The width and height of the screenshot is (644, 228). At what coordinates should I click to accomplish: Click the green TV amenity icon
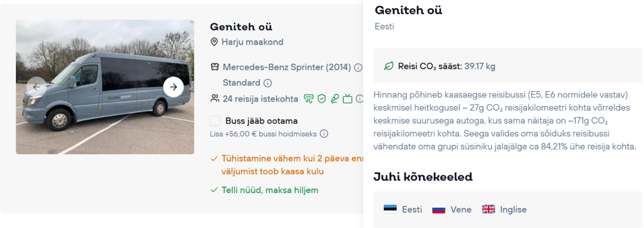coord(347,99)
